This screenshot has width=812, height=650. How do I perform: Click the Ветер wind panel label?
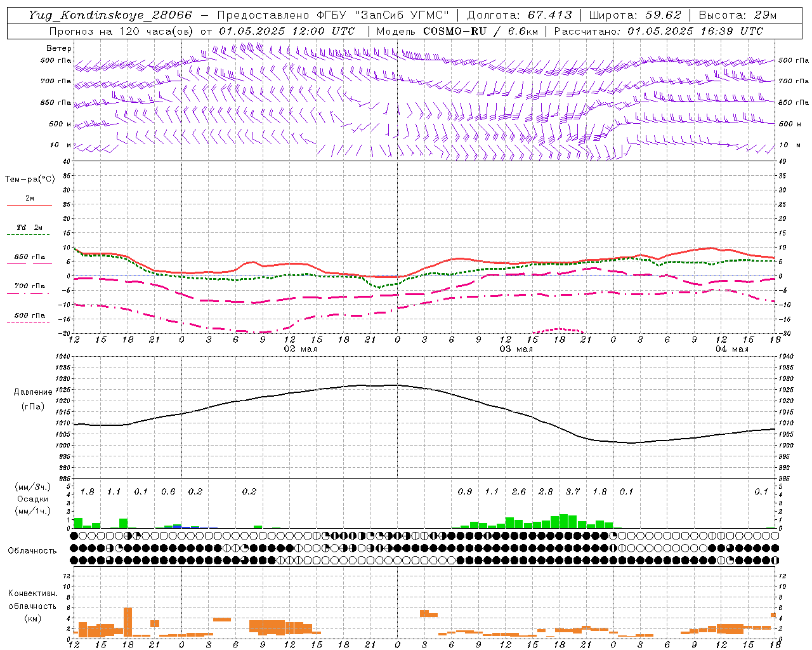click(59, 48)
